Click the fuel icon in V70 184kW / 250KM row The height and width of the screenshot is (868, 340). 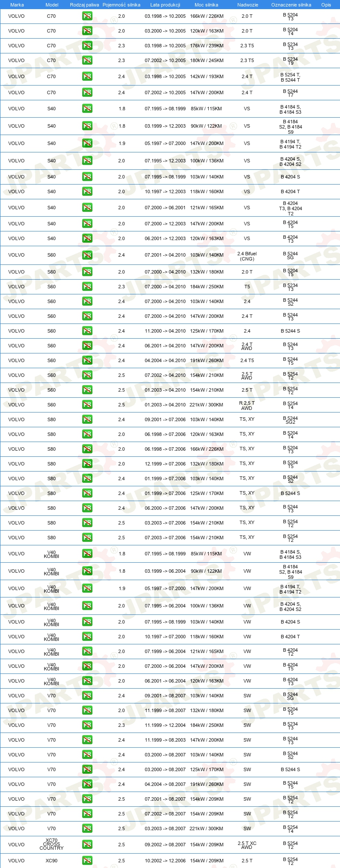pos(87,725)
